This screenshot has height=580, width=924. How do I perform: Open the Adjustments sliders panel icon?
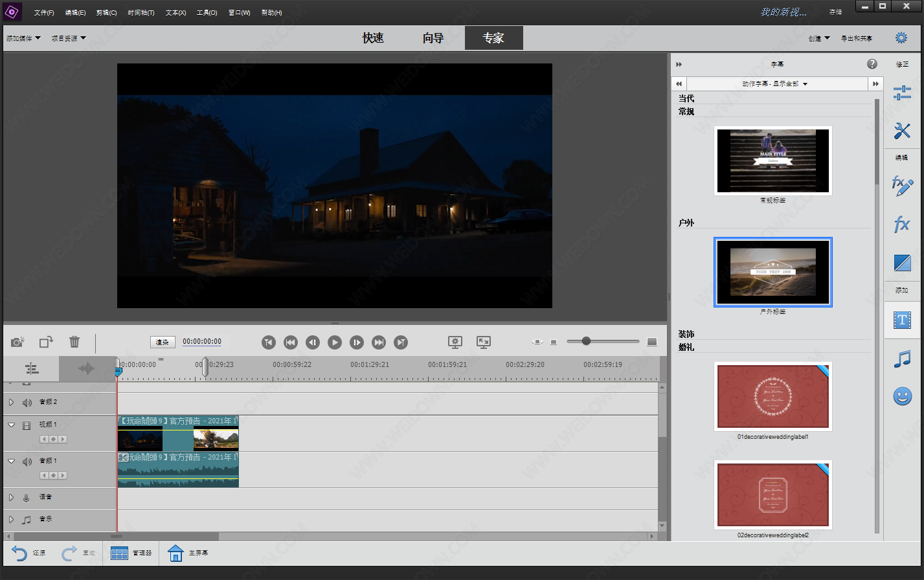[x=902, y=93]
